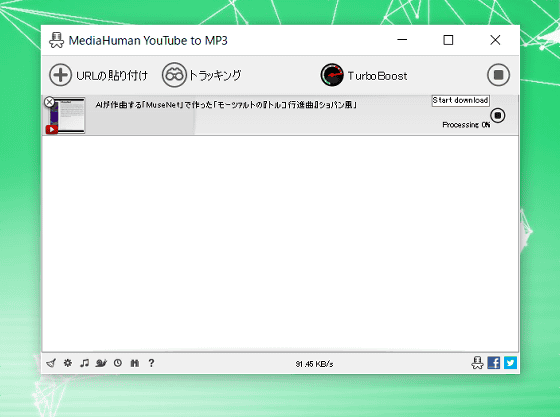
Task: Click the music note icon in status bar
Action: coord(84,363)
